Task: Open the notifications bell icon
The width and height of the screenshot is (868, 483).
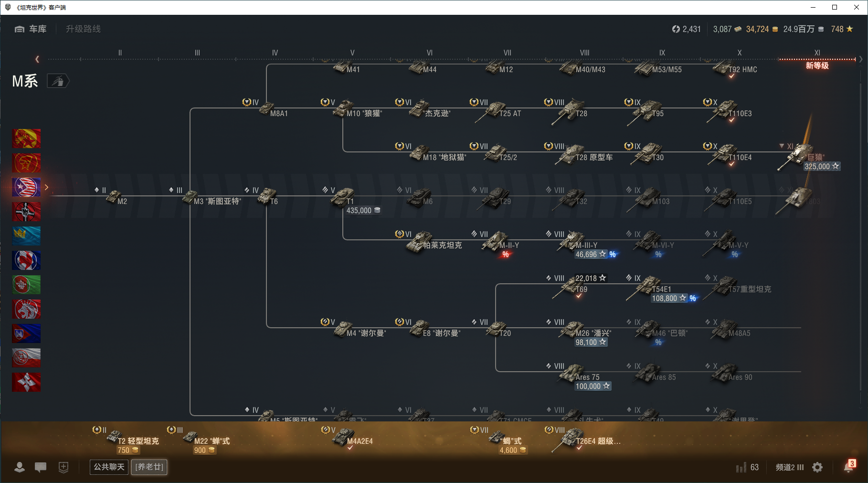Action: click(x=849, y=467)
